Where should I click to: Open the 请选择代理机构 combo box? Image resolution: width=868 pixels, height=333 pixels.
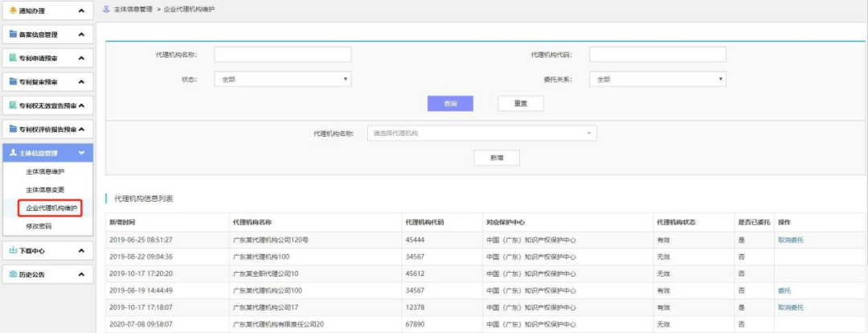pyautogui.click(x=481, y=134)
